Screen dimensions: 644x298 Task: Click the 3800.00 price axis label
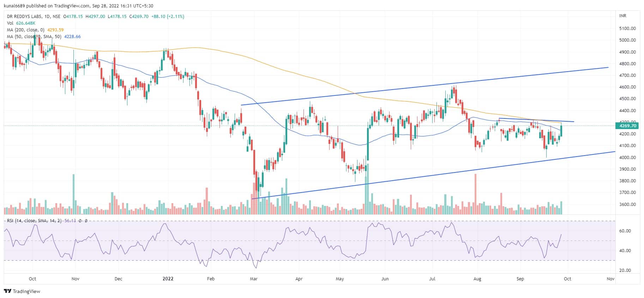tap(627, 181)
